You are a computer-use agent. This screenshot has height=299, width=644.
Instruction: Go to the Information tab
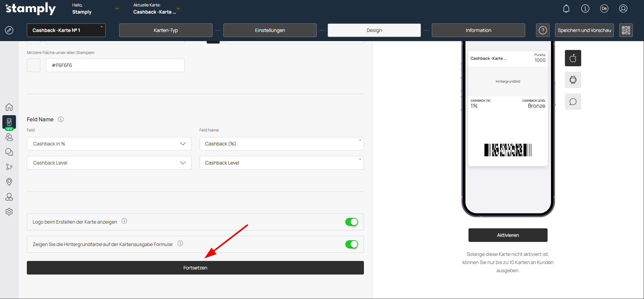(478, 30)
